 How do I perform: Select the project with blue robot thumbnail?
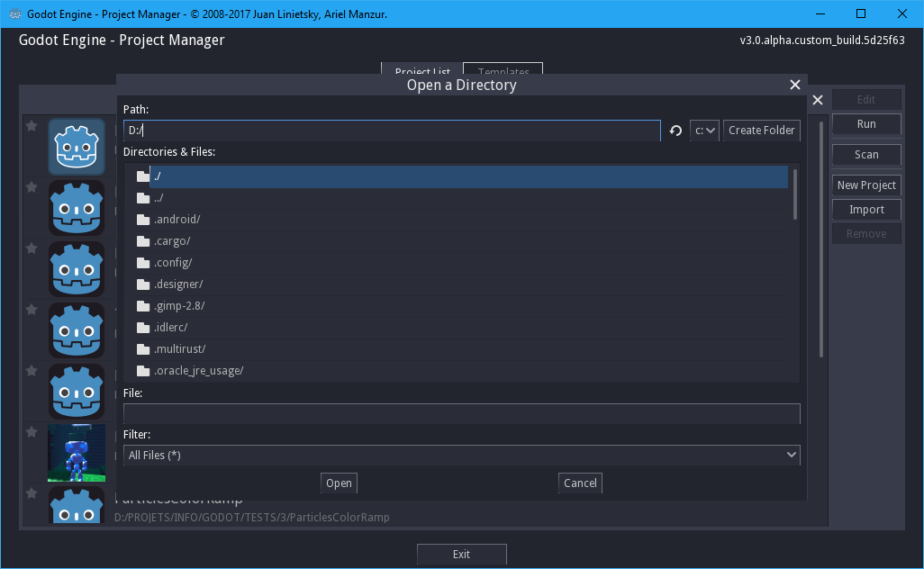(77, 453)
